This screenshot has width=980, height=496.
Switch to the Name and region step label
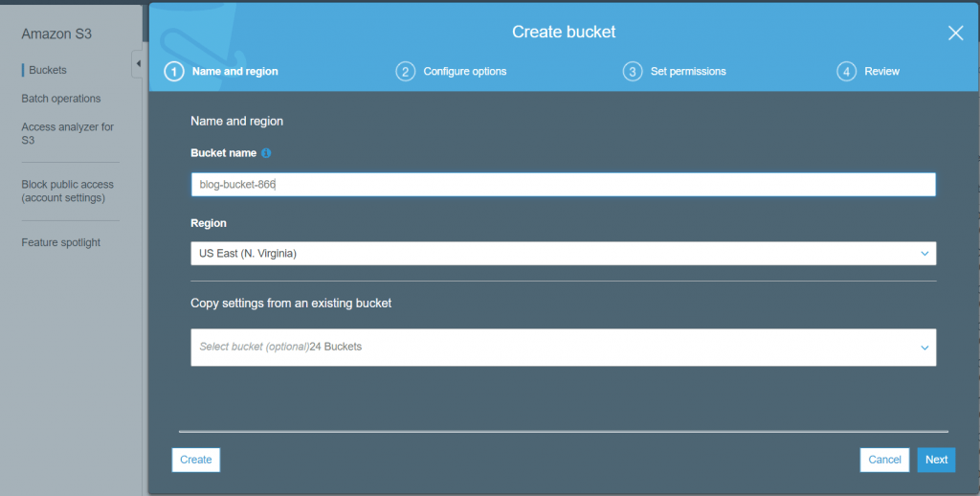[234, 72]
